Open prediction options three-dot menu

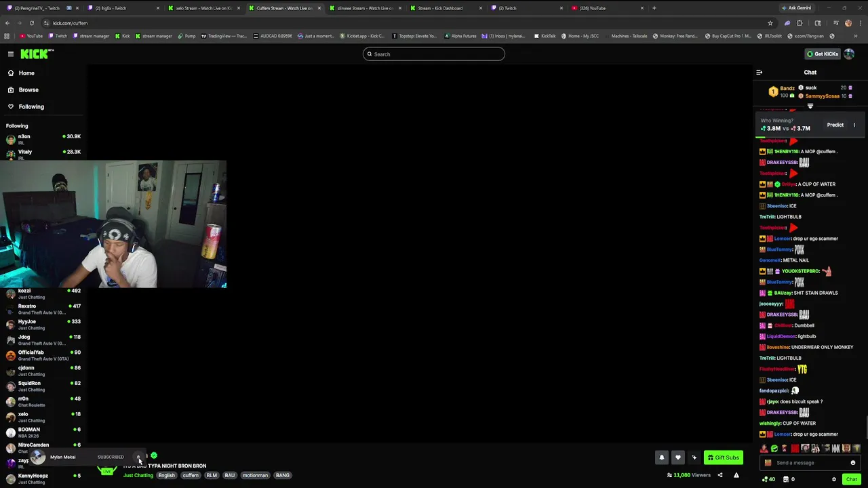pyautogui.click(x=854, y=125)
